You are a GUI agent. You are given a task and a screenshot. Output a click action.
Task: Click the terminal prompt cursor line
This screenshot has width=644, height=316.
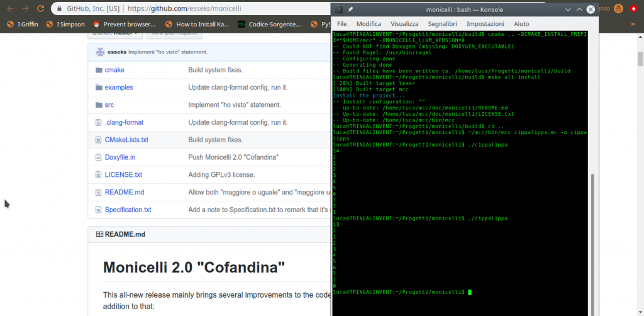(x=402, y=291)
